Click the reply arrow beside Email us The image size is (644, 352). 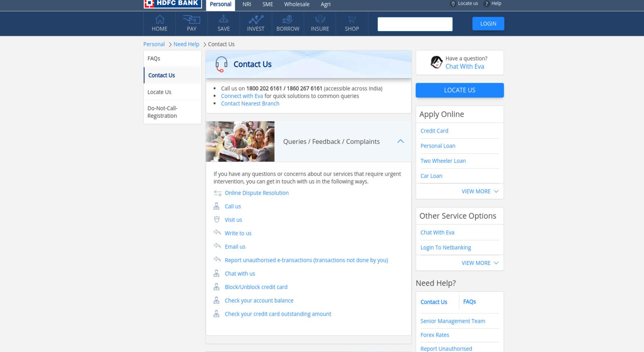(x=217, y=246)
